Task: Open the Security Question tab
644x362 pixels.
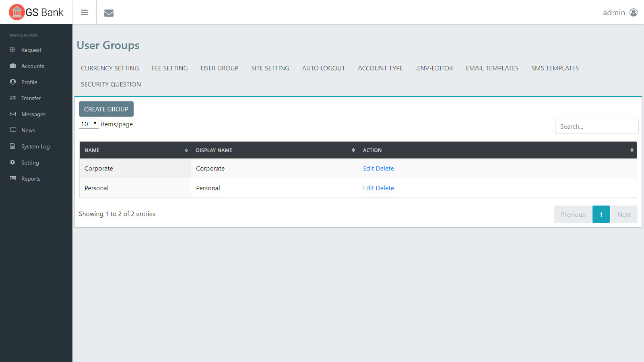Action: click(x=111, y=84)
